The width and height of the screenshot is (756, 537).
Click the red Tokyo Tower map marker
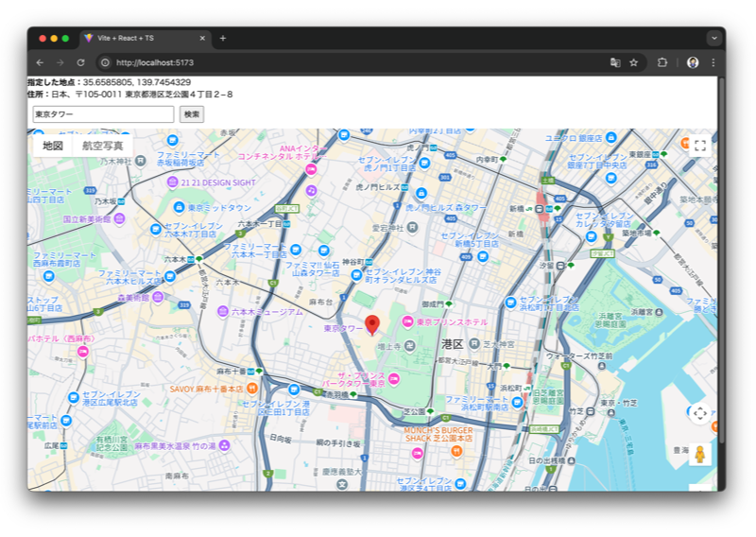pos(372,324)
